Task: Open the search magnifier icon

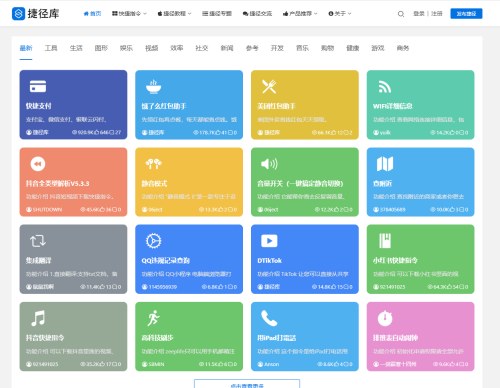Action: 401,14
